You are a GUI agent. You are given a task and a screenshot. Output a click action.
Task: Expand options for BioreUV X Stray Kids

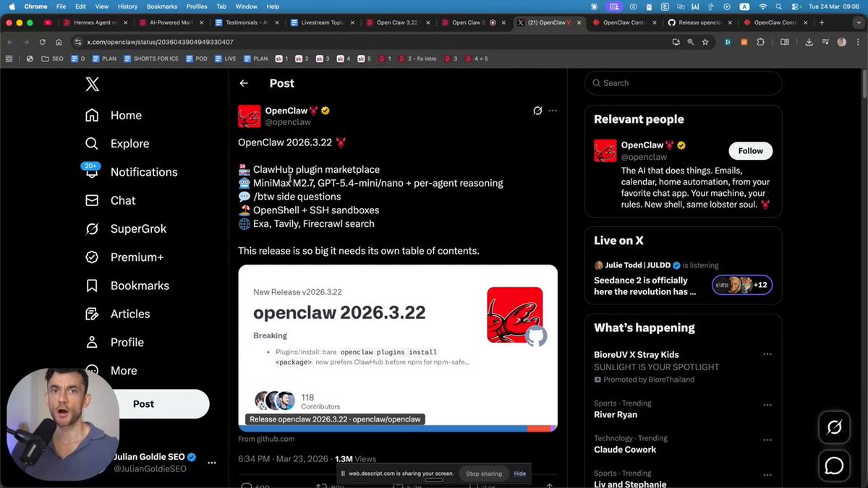(x=767, y=355)
